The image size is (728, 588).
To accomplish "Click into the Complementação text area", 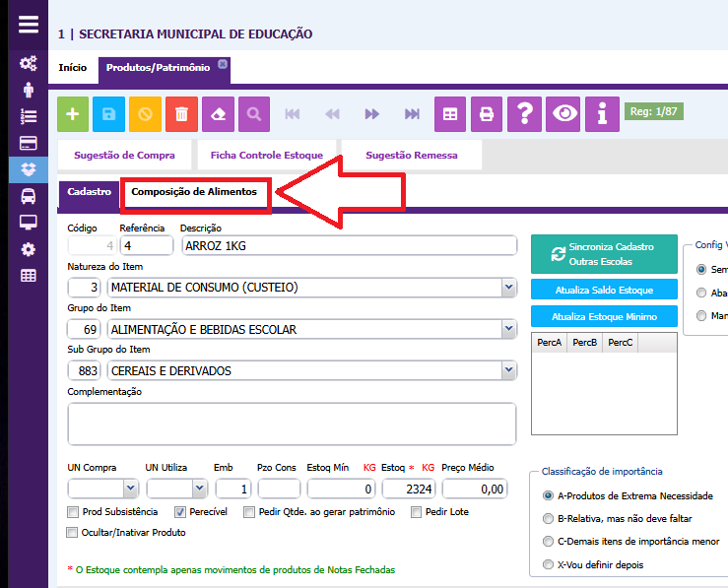I will (x=292, y=424).
